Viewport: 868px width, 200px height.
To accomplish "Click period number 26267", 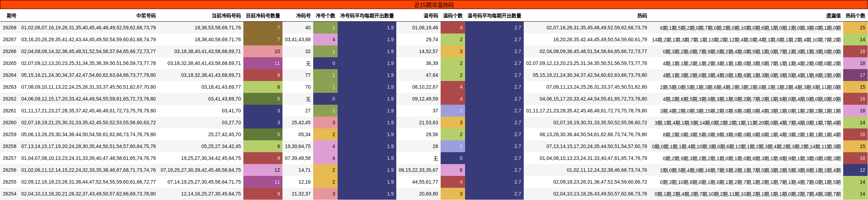I will 9,39.
